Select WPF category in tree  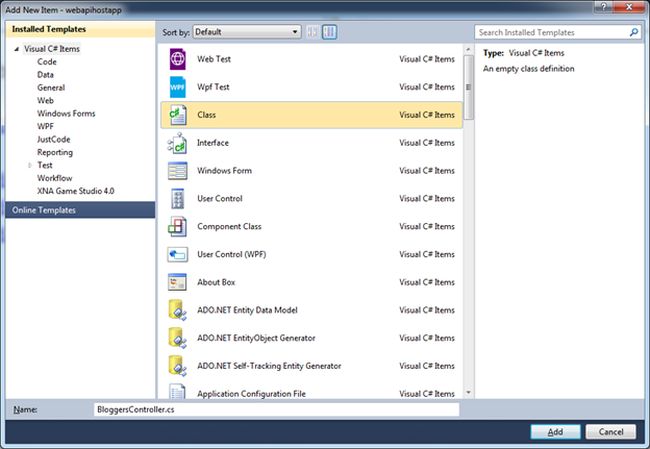[45, 126]
